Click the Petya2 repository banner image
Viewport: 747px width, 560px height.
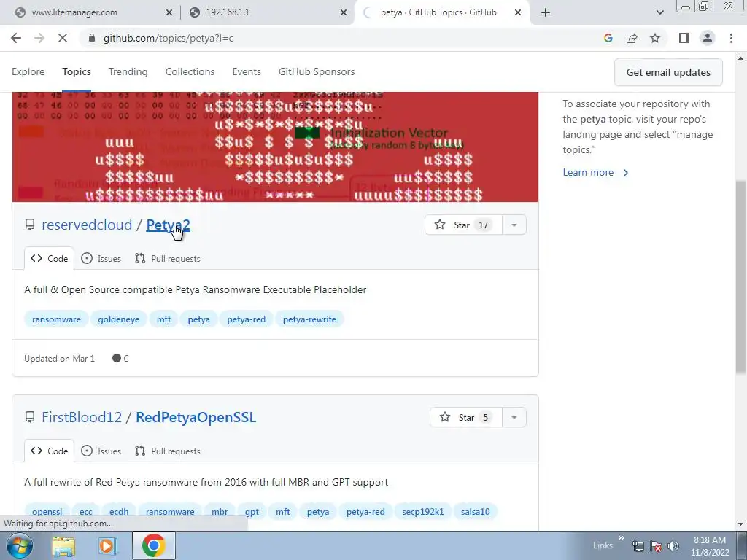[275, 147]
